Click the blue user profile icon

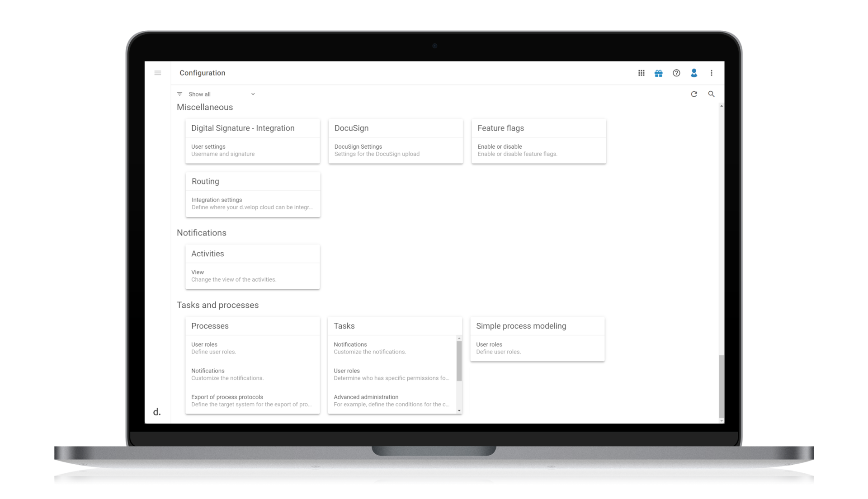click(694, 73)
